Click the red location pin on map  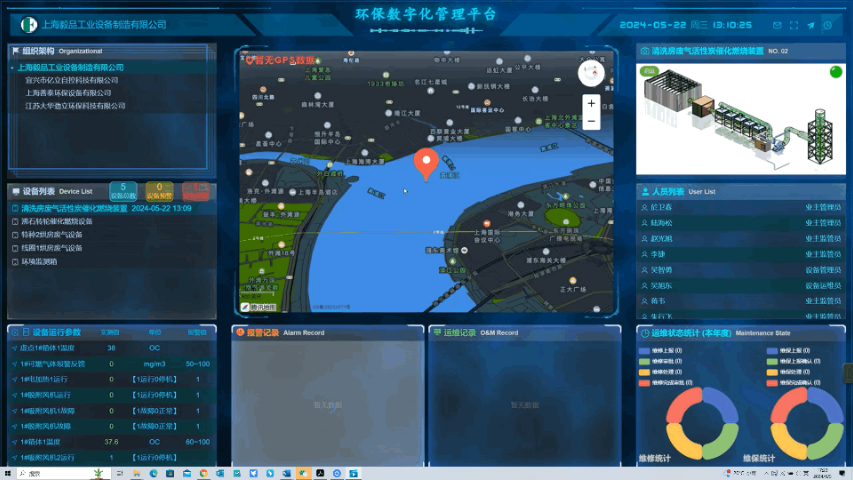(426, 164)
